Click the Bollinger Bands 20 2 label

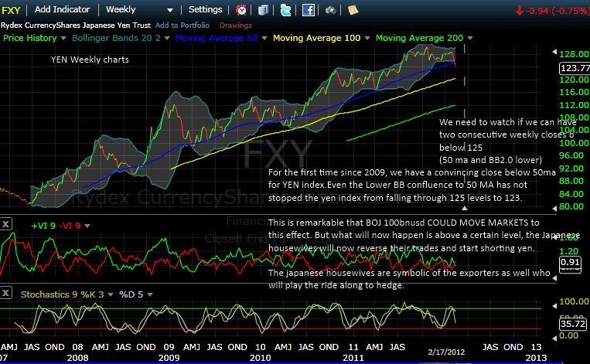coord(116,38)
